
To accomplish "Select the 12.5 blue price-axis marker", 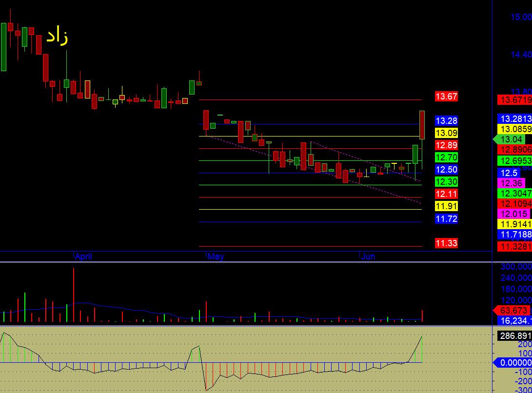I will [508, 173].
